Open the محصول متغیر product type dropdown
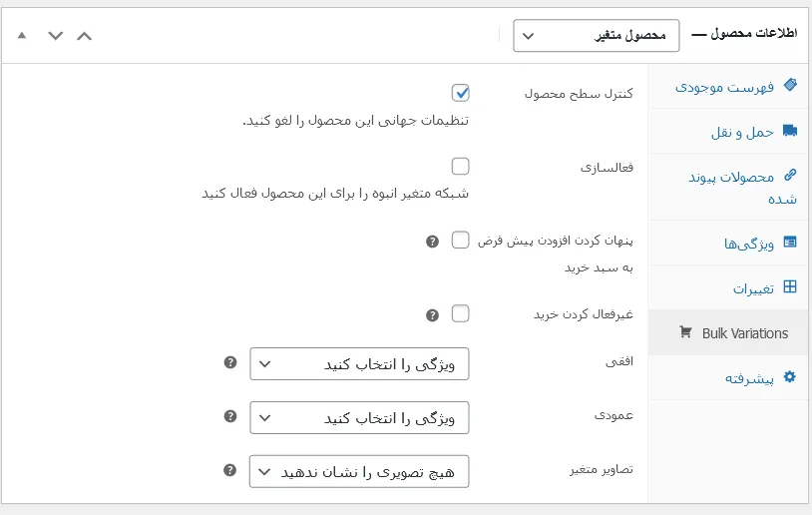812x515 pixels. tap(597, 36)
